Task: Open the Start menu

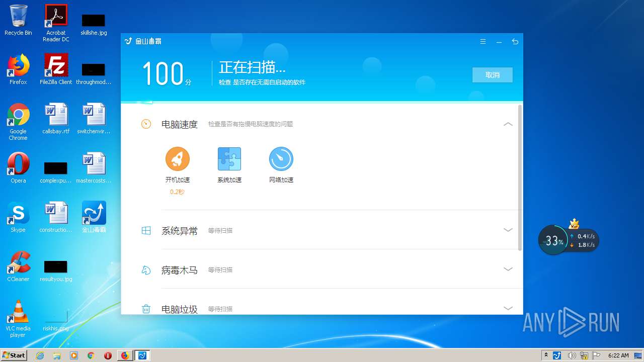Action: pos(14,355)
